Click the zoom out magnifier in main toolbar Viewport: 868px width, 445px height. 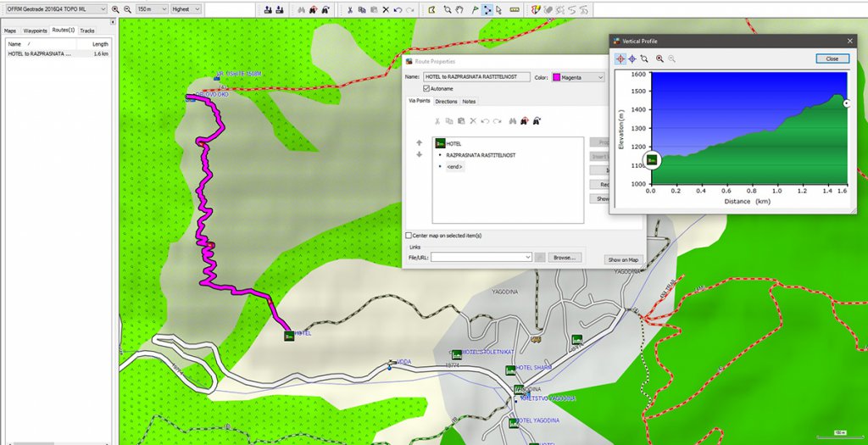coord(127,9)
